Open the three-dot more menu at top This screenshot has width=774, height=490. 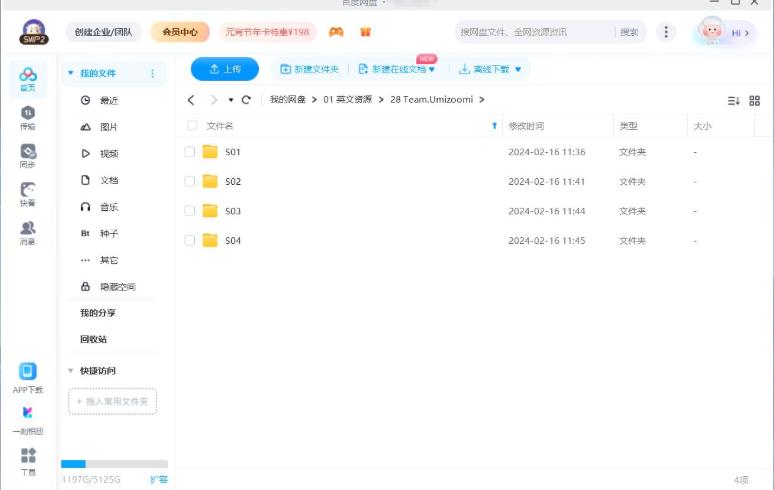(x=666, y=32)
